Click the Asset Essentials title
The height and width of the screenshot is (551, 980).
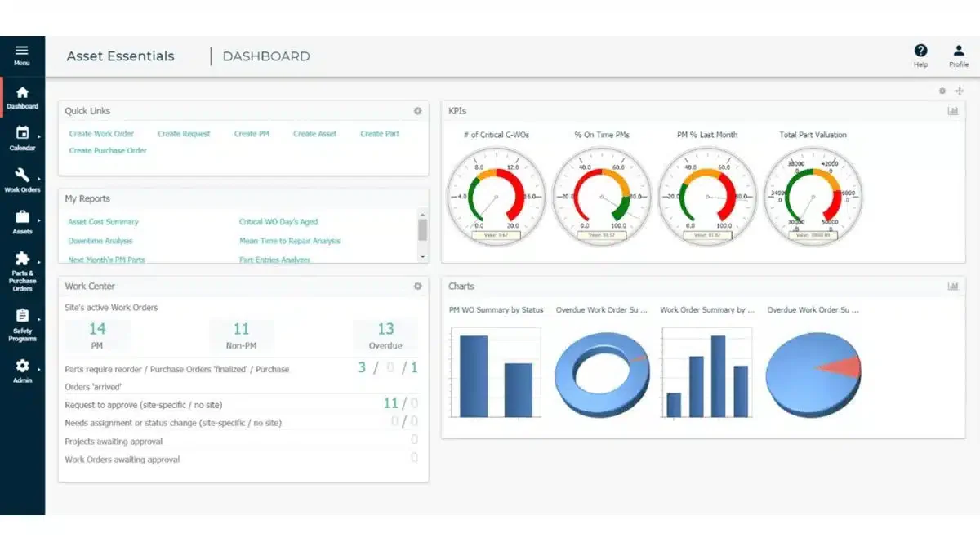click(x=120, y=56)
